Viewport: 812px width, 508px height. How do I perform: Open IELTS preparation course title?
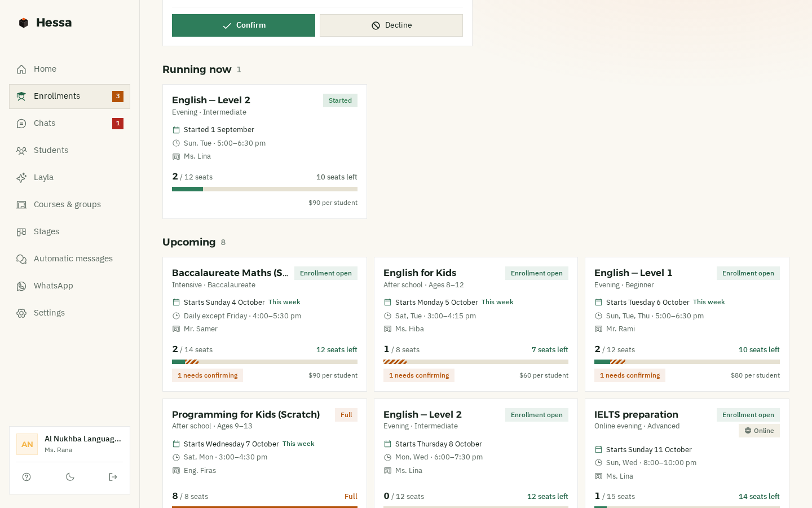click(636, 414)
